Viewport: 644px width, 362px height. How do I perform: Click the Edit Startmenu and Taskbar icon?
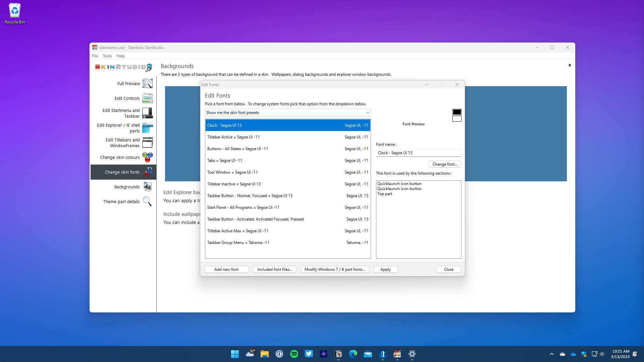(x=147, y=113)
